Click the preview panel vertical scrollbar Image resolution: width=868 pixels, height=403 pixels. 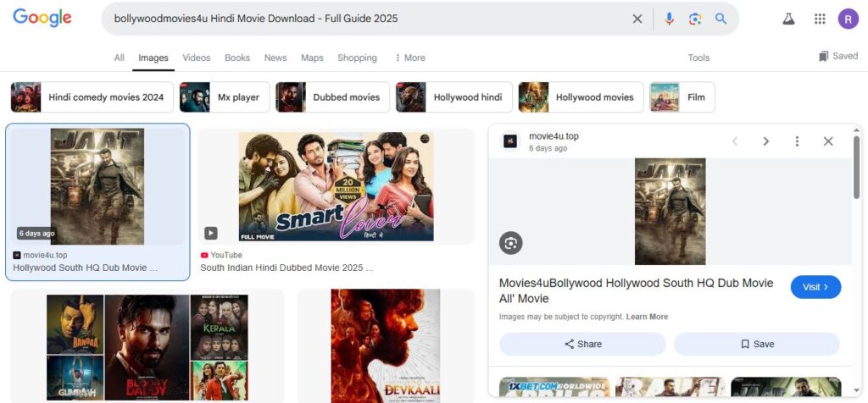coord(856,166)
